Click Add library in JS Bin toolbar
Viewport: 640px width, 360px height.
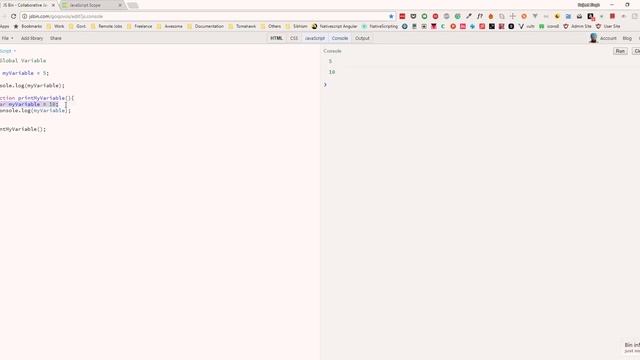pyautogui.click(x=32, y=38)
